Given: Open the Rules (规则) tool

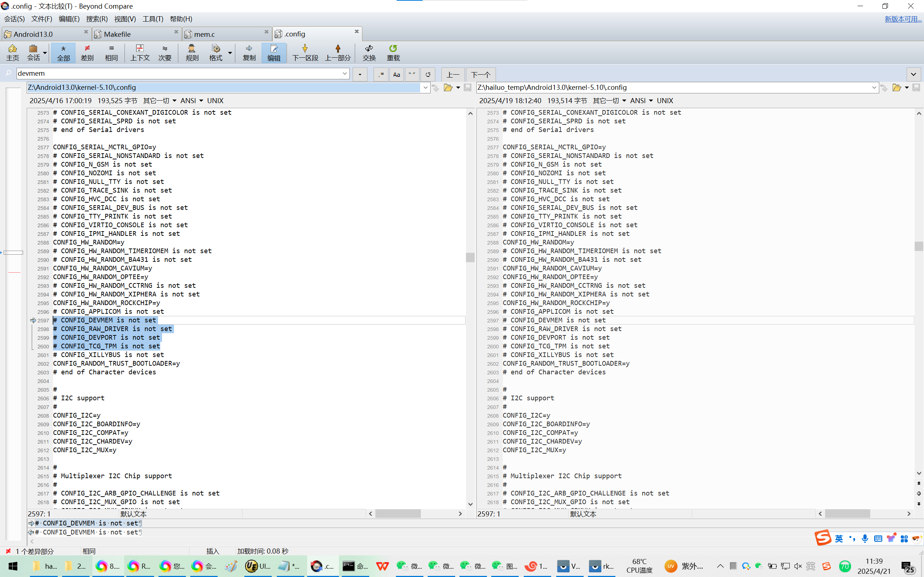Looking at the screenshot, I should [x=192, y=52].
